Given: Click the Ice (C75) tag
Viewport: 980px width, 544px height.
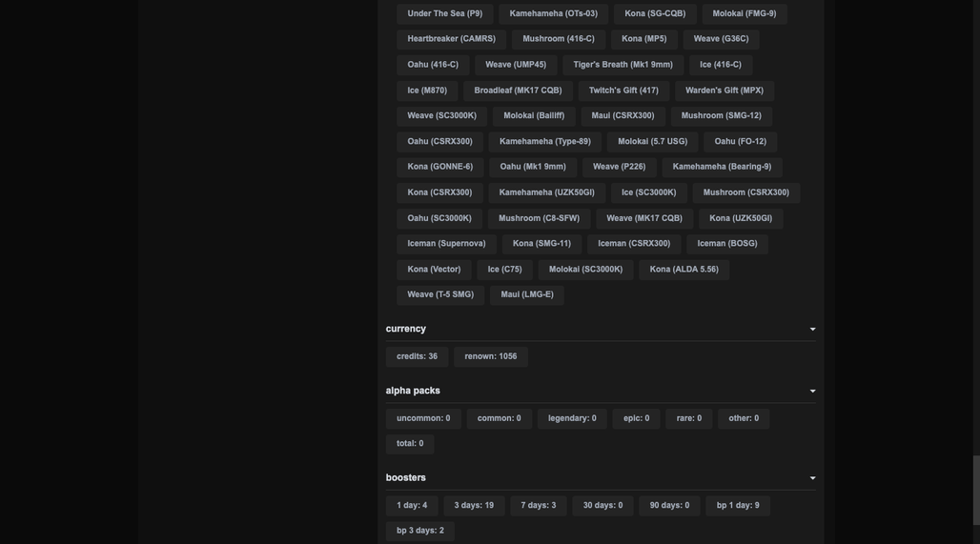Looking at the screenshot, I should coord(505,270).
